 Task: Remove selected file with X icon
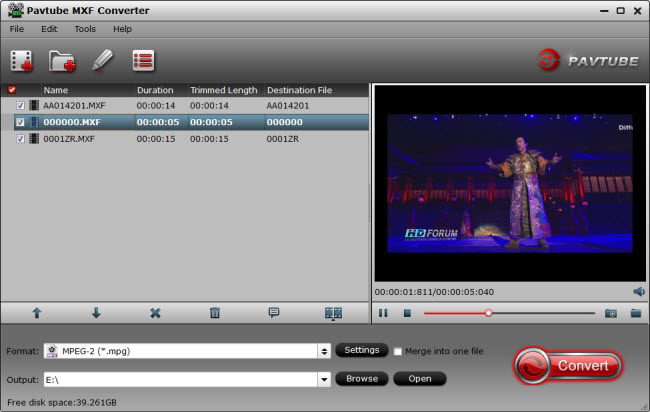tap(155, 313)
